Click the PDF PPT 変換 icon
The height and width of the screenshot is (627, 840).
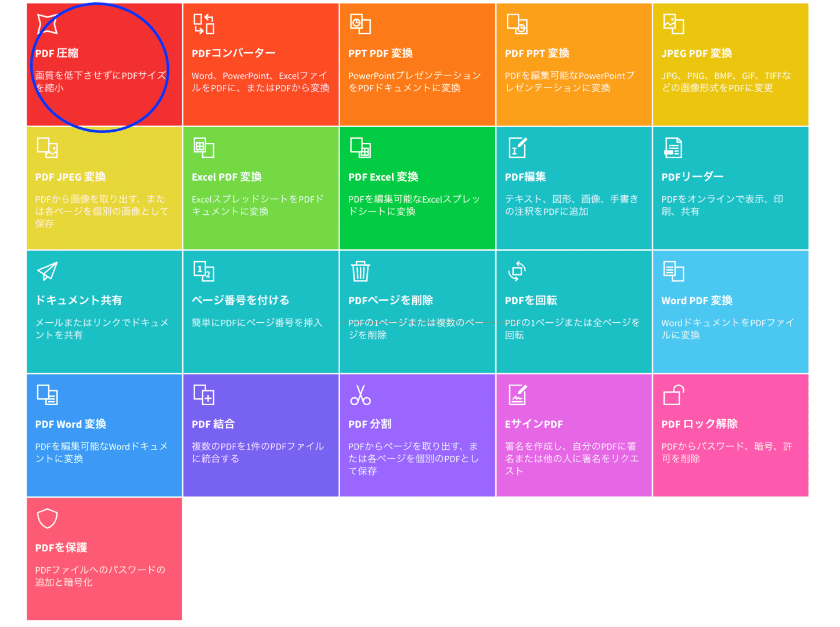click(517, 24)
